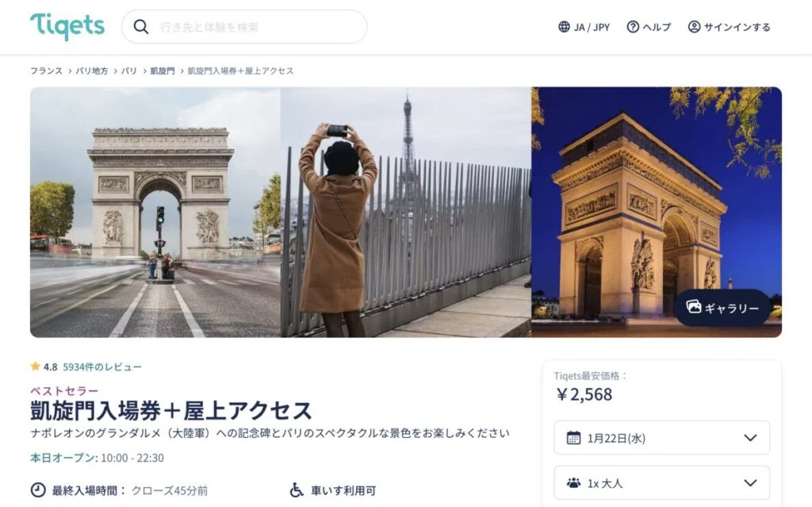Open the 1月22日(水) date dropdown
The width and height of the screenshot is (812, 507).
[662, 438]
